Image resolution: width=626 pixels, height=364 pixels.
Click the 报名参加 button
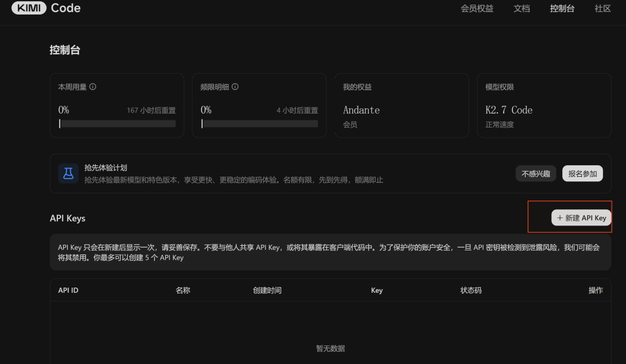583,174
